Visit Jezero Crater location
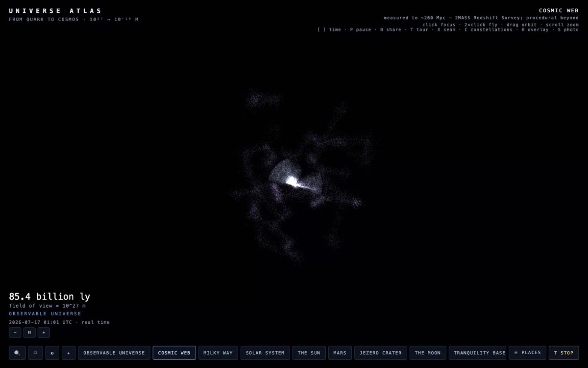Screen dimensions: 588x368 click(381, 353)
